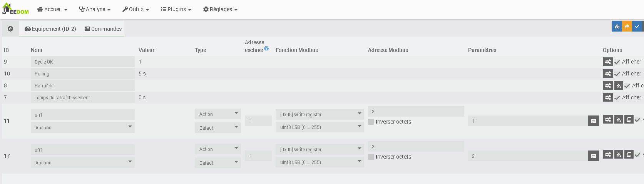Open advanced configuration for Cycle OK

[608, 62]
